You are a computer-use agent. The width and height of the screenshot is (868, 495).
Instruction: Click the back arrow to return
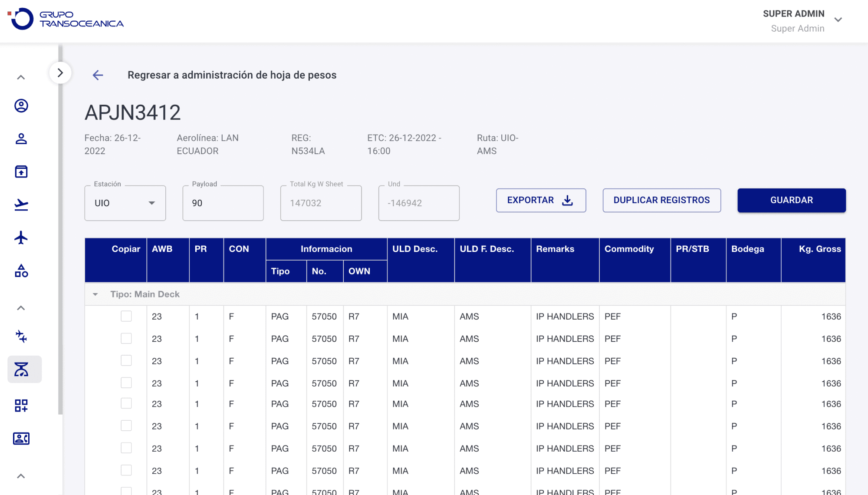(98, 75)
